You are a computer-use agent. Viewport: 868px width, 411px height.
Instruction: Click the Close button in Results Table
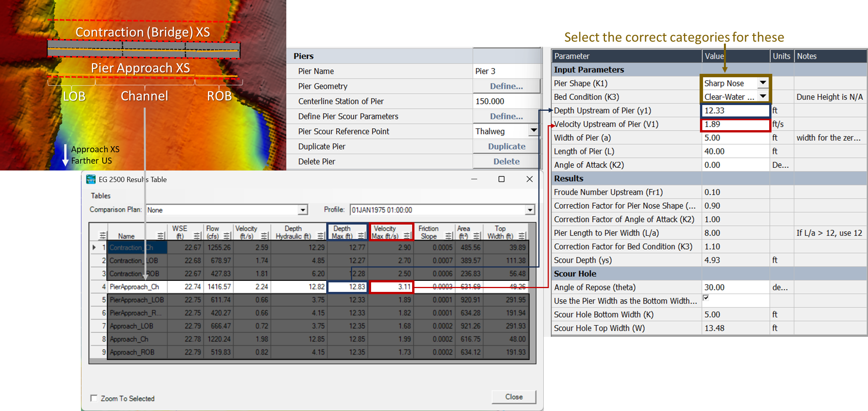tap(514, 397)
